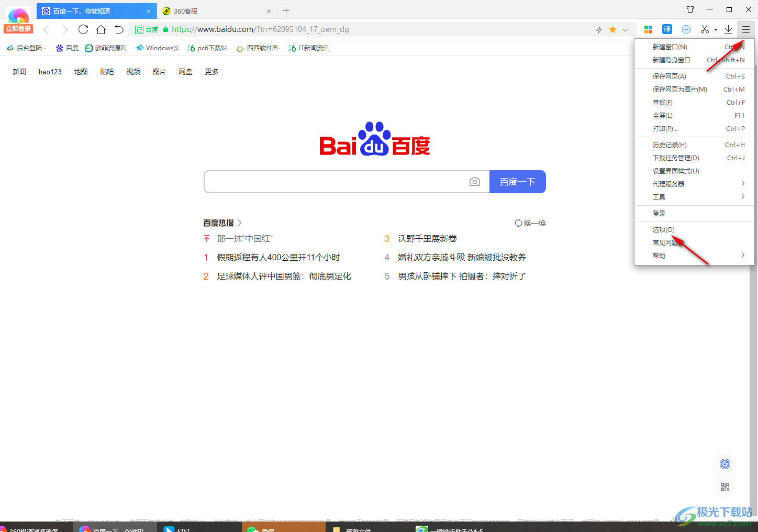
Task: Click the 更多 navigation link
Action: coord(211,72)
